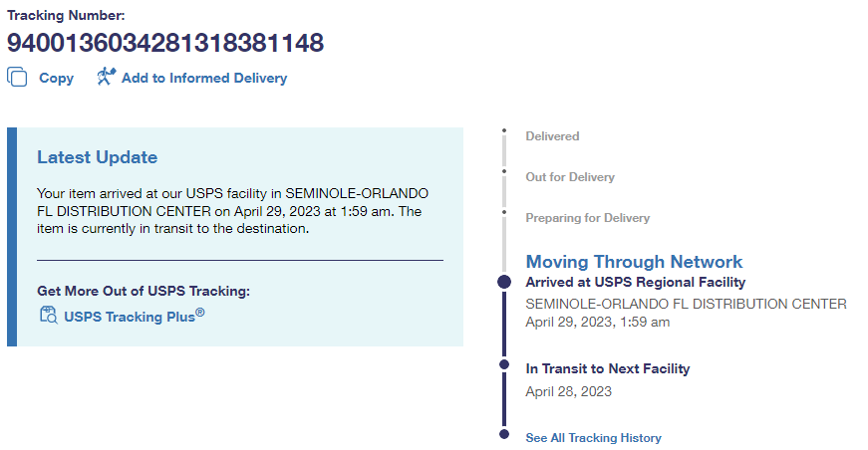
Task: Click timeline dot beside Moving Through Network
Action: click(x=504, y=283)
